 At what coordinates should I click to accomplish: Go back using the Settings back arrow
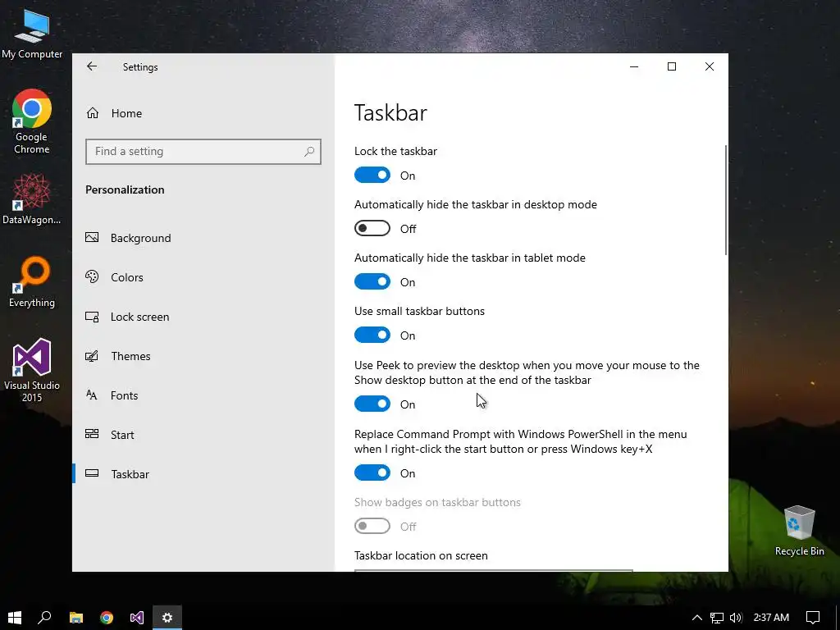[92, 66]
